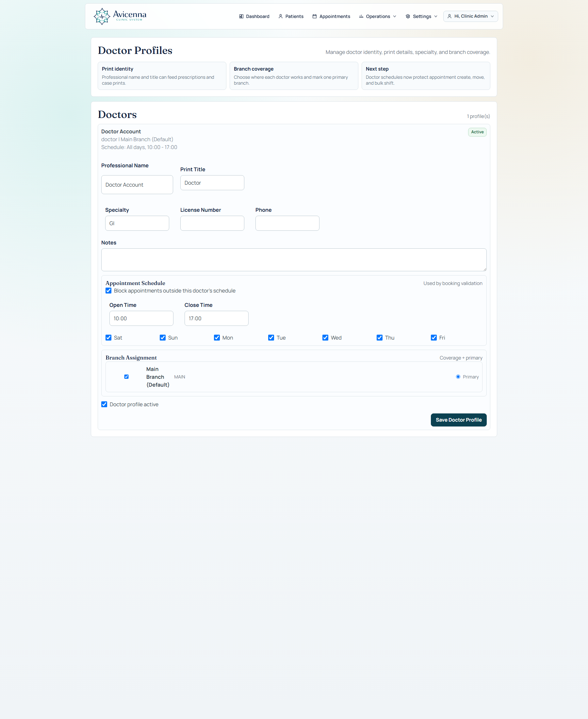588x719 pixels.
Task: Uncheck the Mon day checkbox
Action: click(x=217, y=338)
